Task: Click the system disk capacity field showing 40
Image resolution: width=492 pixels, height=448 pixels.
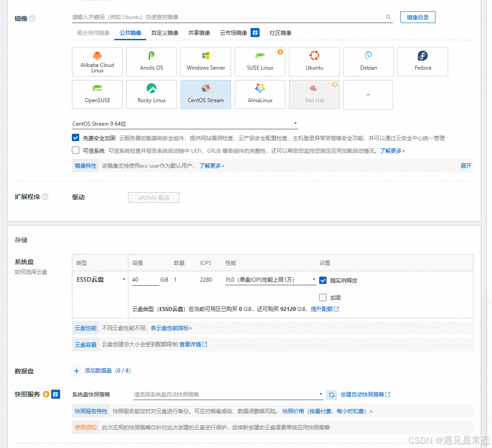Action: point(145,280)
